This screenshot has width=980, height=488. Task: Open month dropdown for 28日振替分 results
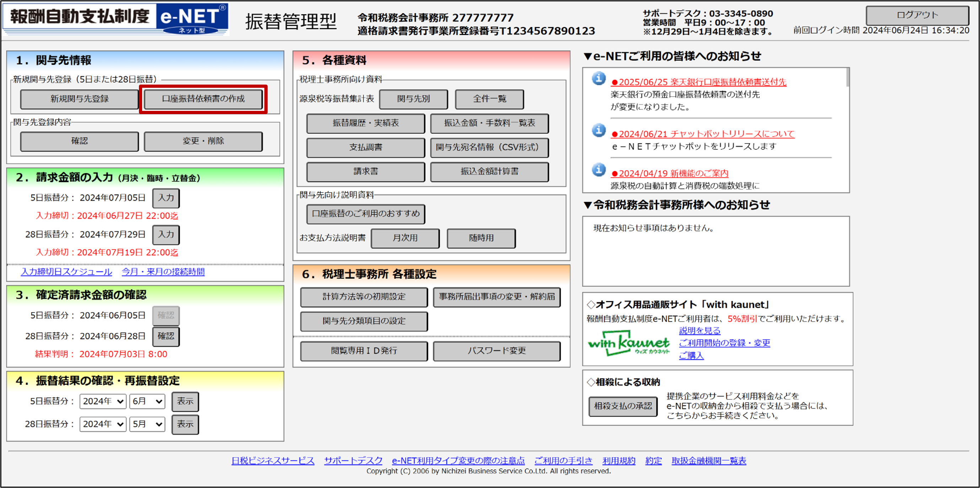147,424
